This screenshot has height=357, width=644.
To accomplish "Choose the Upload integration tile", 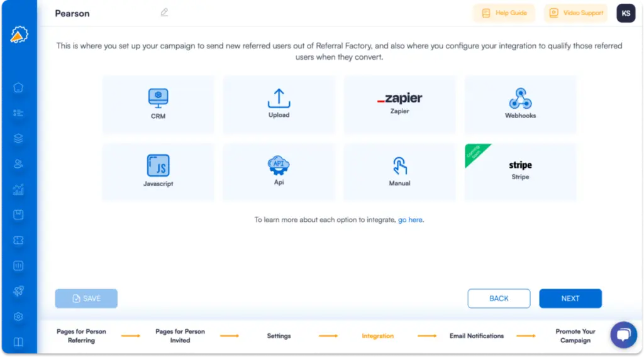I will click(279, 104).
